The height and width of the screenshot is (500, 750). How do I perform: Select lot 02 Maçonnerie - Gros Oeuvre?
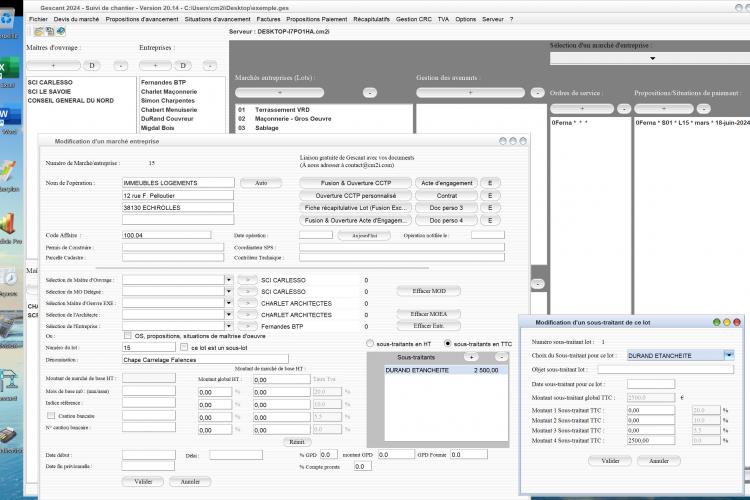pyautogui.click(x=285, y=119)
